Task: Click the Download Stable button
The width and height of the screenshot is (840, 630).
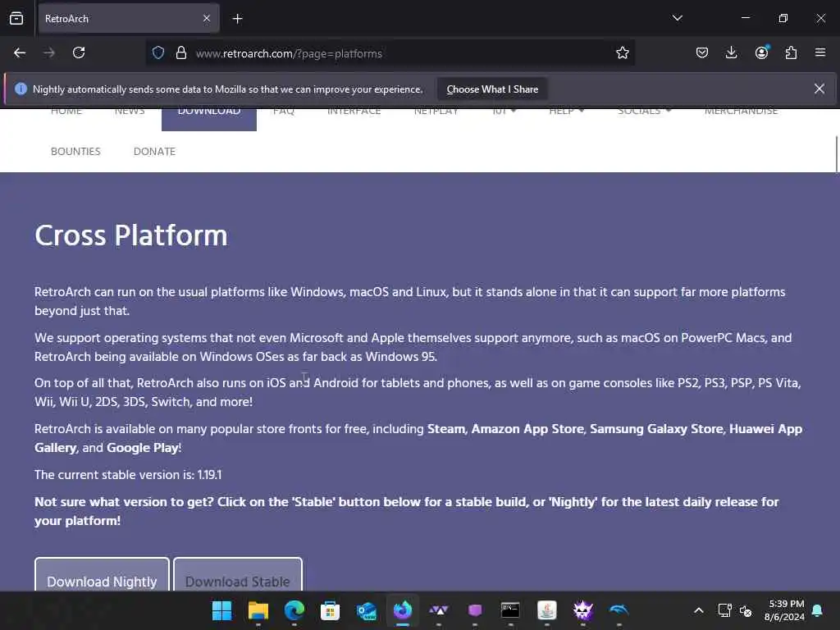Action: point(238,575)
